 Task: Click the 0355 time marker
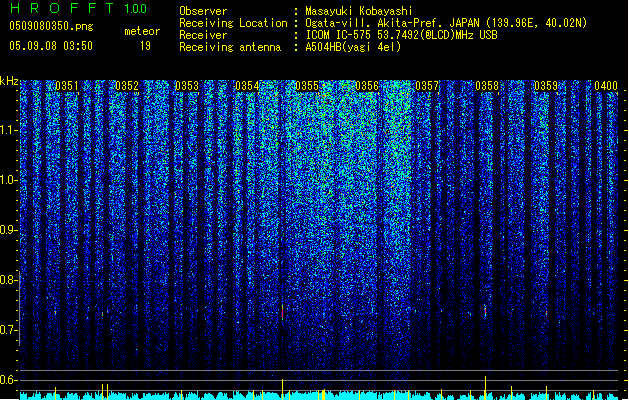point(307,86)
